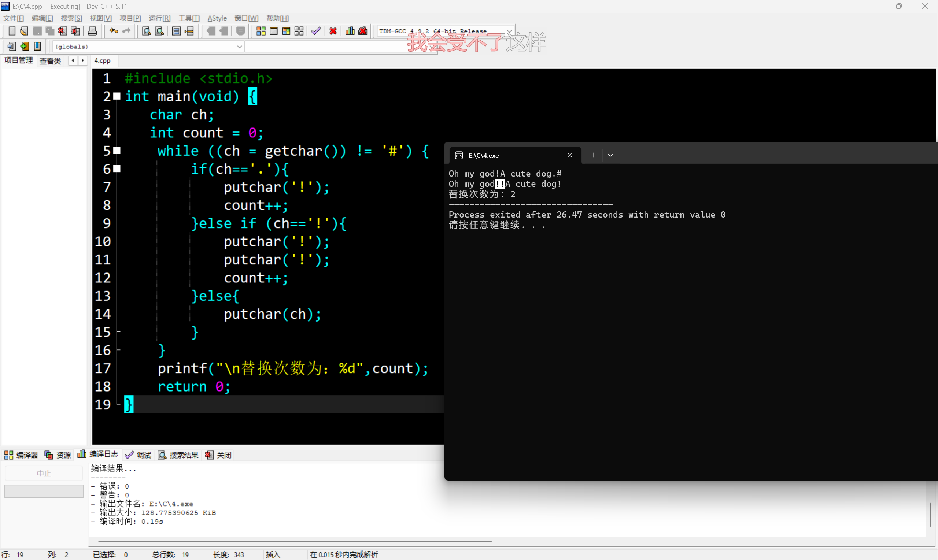Open the TDM-GCC compiler selection dropdown
The image size is (938, 560).
(x=509, y=31)
